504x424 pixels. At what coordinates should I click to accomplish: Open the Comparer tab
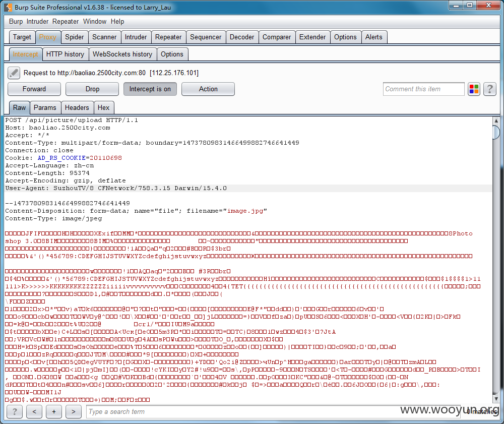click(277, 37)
